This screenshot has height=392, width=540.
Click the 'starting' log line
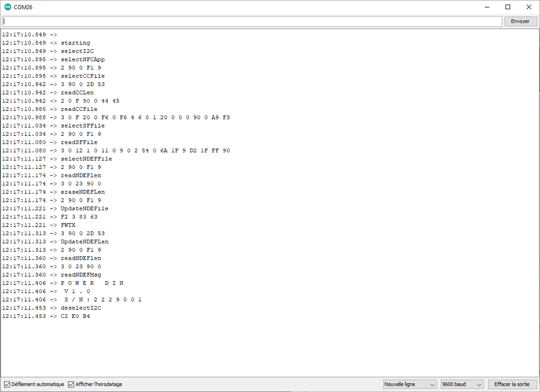[x=46, y=43]
